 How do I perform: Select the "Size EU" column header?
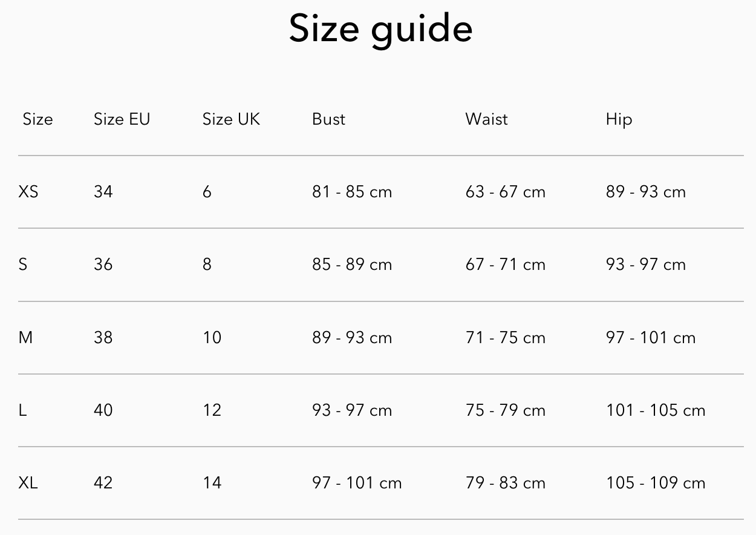point(122,119)
